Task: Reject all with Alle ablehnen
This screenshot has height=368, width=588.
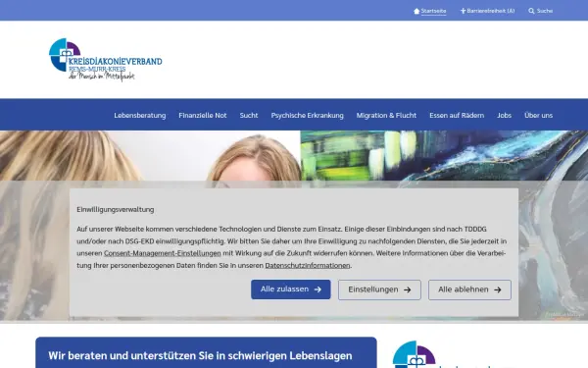Action: [469, 289]
